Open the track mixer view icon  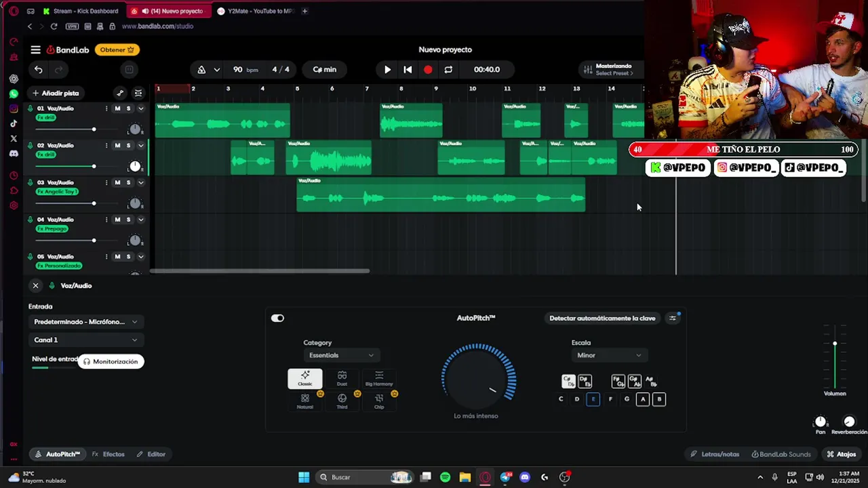point(138,93)
